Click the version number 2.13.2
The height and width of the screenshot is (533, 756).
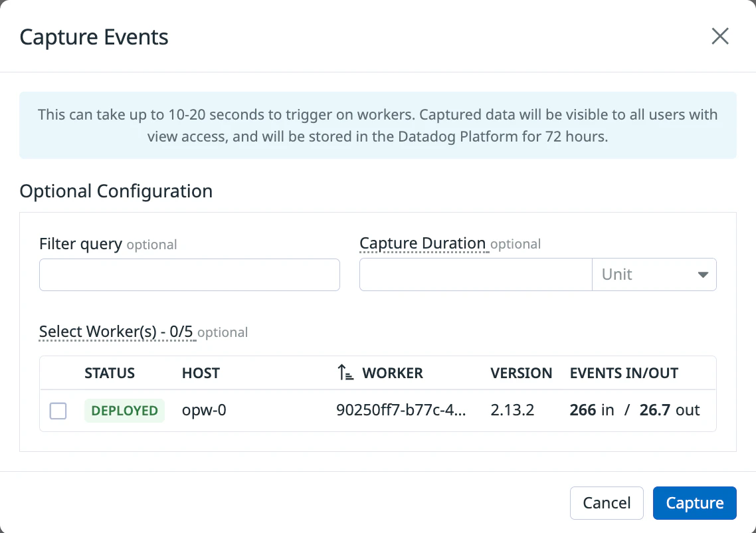(512, 411)
